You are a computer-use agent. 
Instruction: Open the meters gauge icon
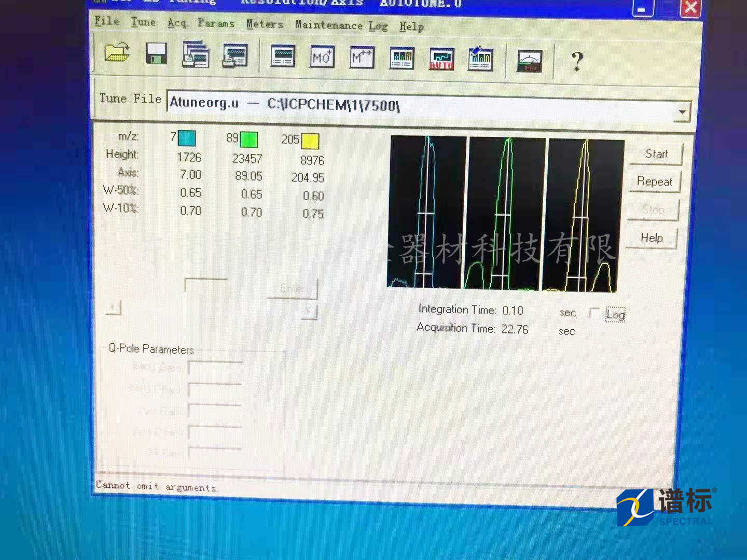530,61
